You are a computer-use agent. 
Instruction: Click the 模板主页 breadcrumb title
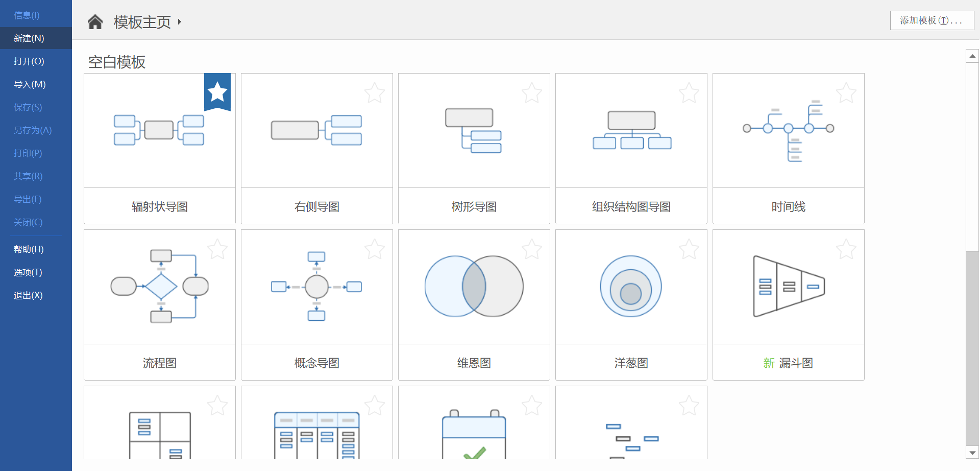tap(142, 22)
